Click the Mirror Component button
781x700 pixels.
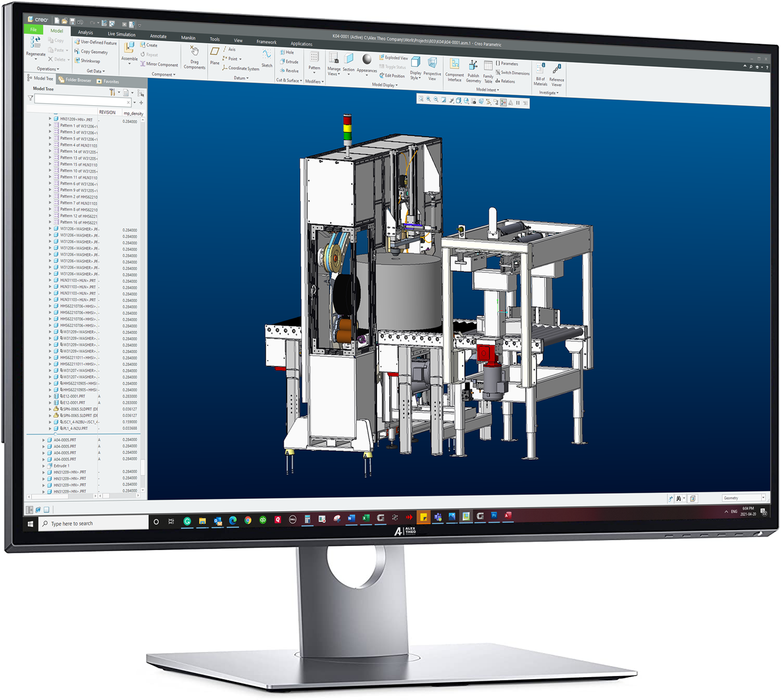[x=159, y=64]
